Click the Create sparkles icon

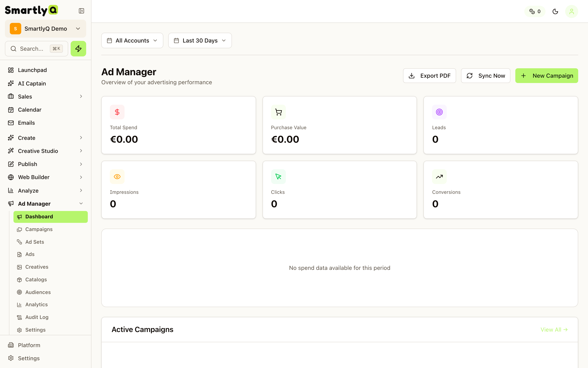tap(11, 138)
